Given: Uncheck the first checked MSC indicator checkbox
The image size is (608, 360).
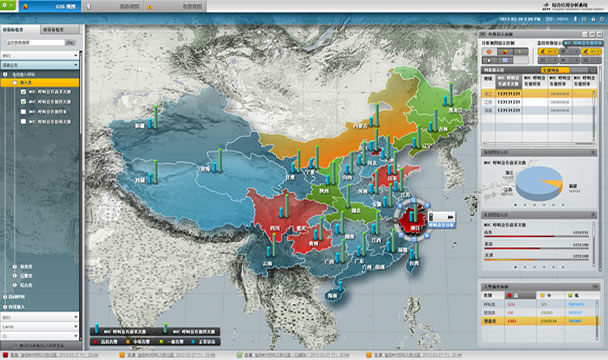Looking at the screenshot, I should point(23,92).
